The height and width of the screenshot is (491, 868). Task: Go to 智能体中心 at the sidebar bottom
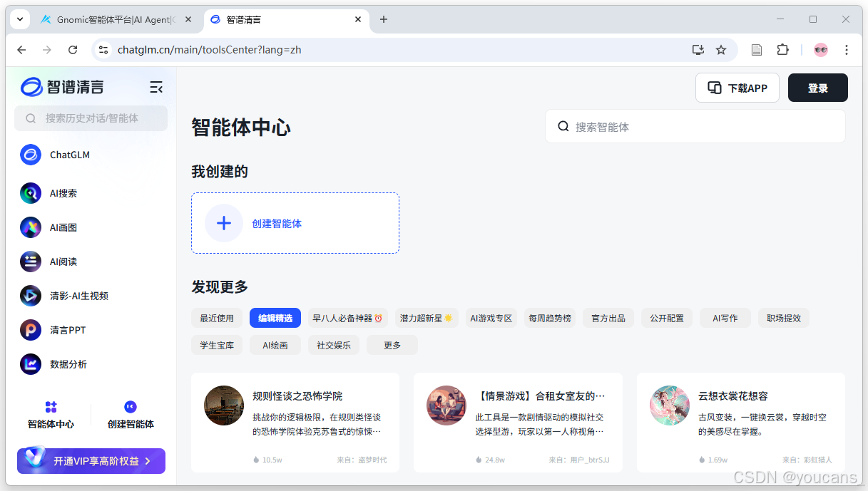point(51,415)
